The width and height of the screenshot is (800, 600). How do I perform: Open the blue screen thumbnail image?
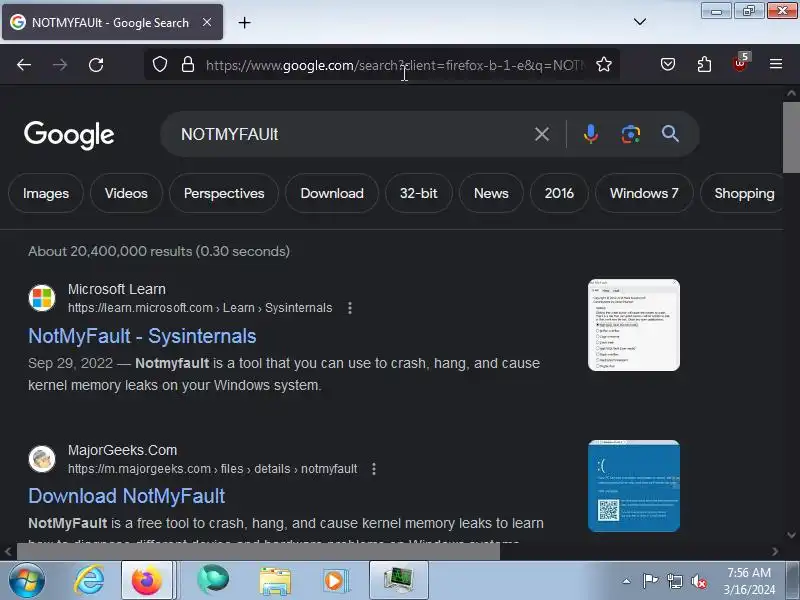pos(634,486)
